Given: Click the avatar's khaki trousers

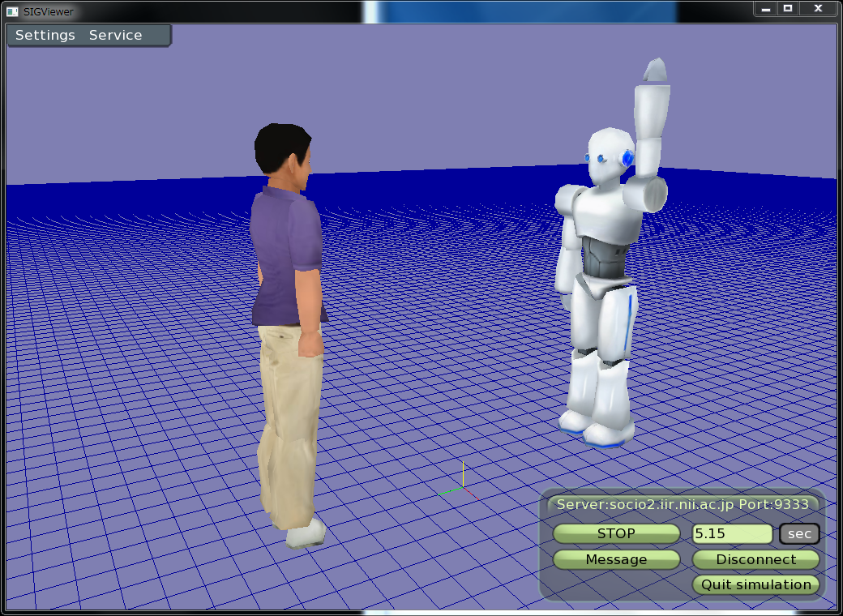Looking at the screenshot, I should 290,421.
